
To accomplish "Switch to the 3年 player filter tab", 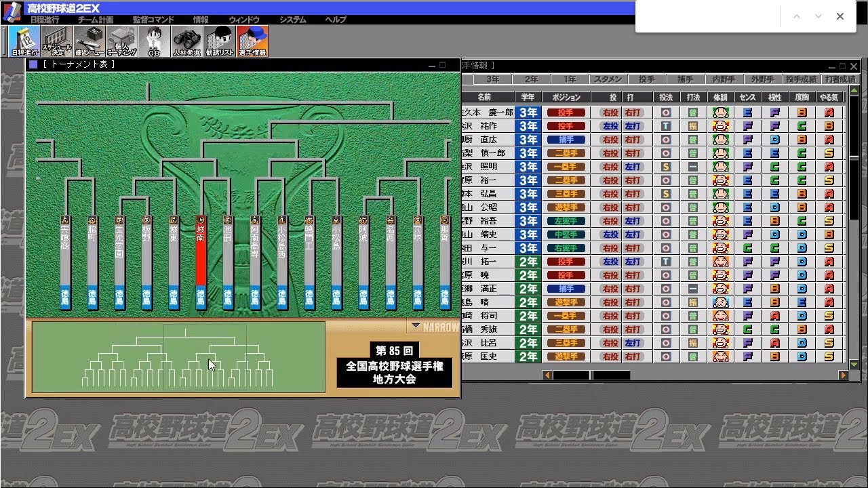I will [x=492, y=79].
